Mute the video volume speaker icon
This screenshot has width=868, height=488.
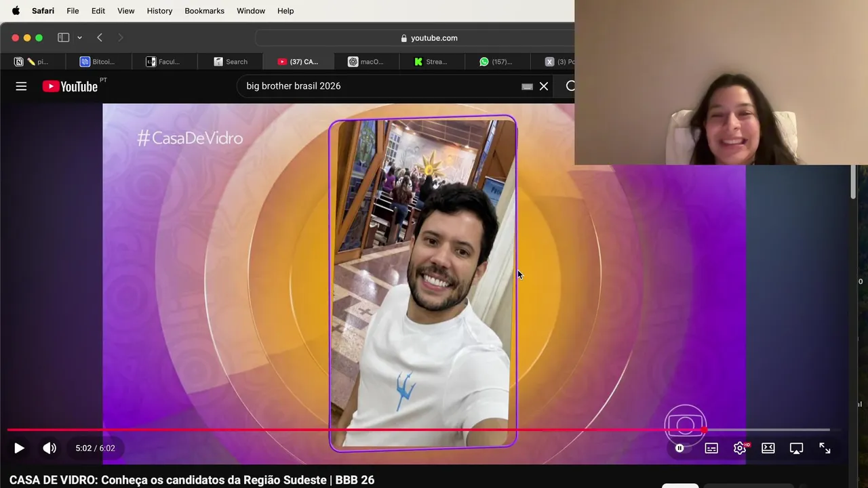tap(50, 448)
